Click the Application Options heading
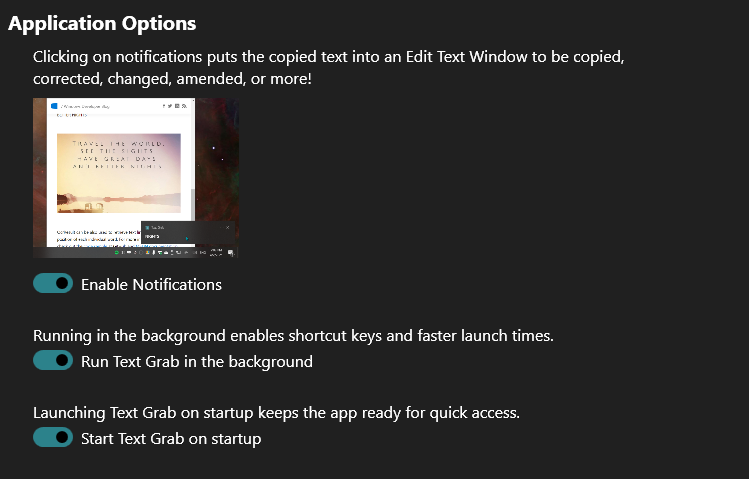Screen dimensions: 749x479 click(102, 23)
